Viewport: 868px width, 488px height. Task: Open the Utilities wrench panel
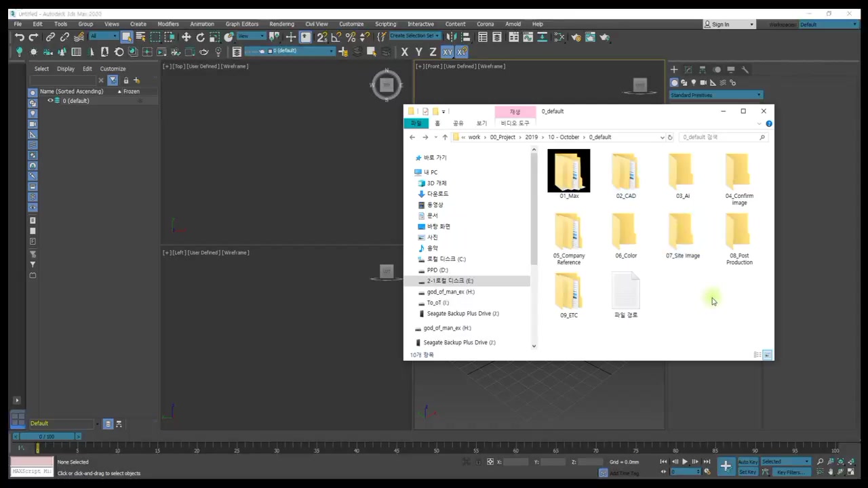tap(745, 70)
